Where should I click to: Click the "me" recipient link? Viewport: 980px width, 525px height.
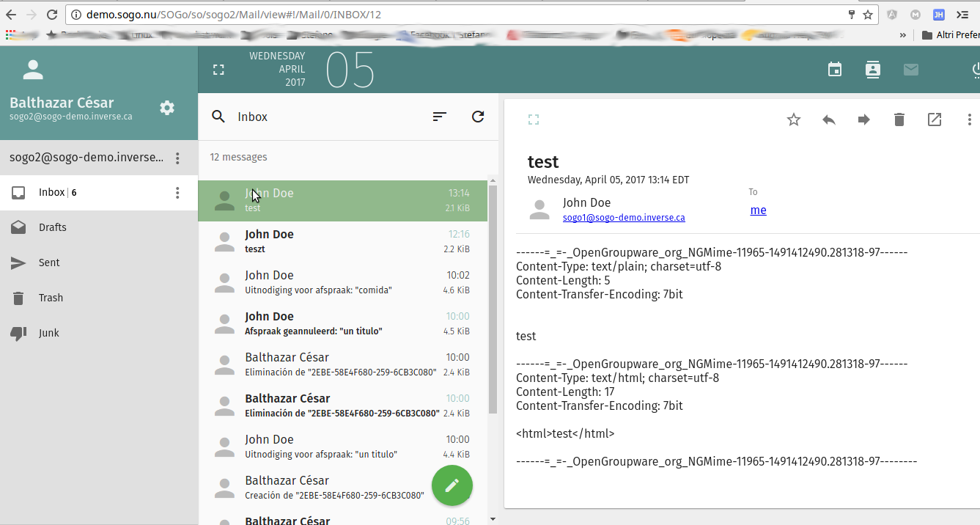point(758,210)
